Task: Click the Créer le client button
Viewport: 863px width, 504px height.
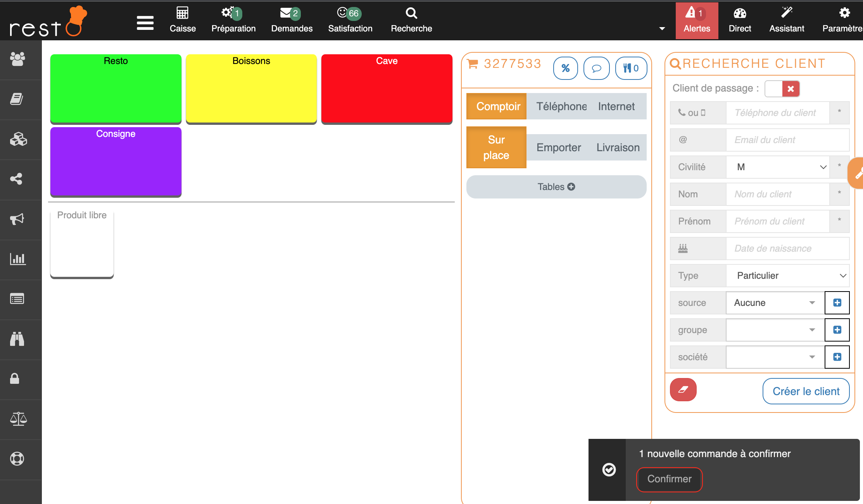Action: coord(806,391)
